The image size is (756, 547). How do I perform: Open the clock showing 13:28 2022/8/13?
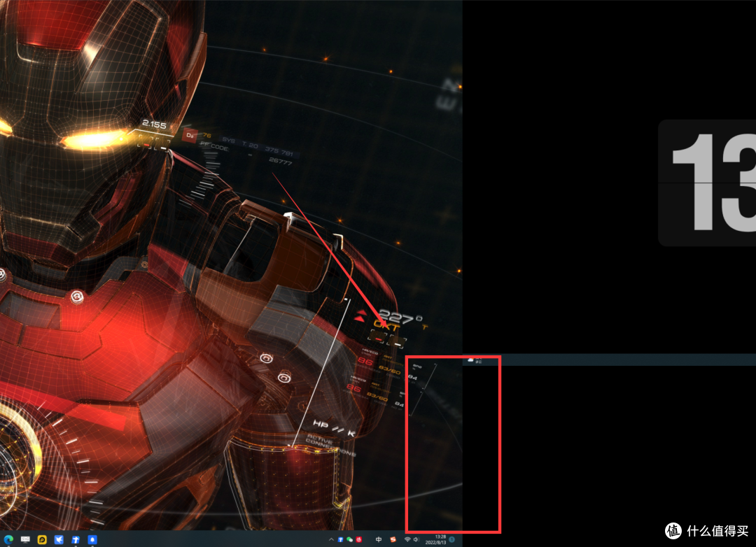point(436,539)
